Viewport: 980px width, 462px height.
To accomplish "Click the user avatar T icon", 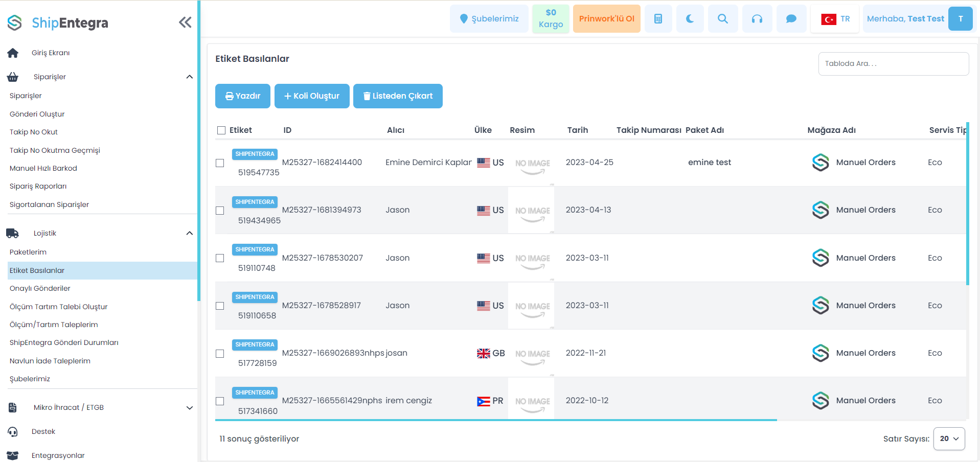I will coord(960,19).
